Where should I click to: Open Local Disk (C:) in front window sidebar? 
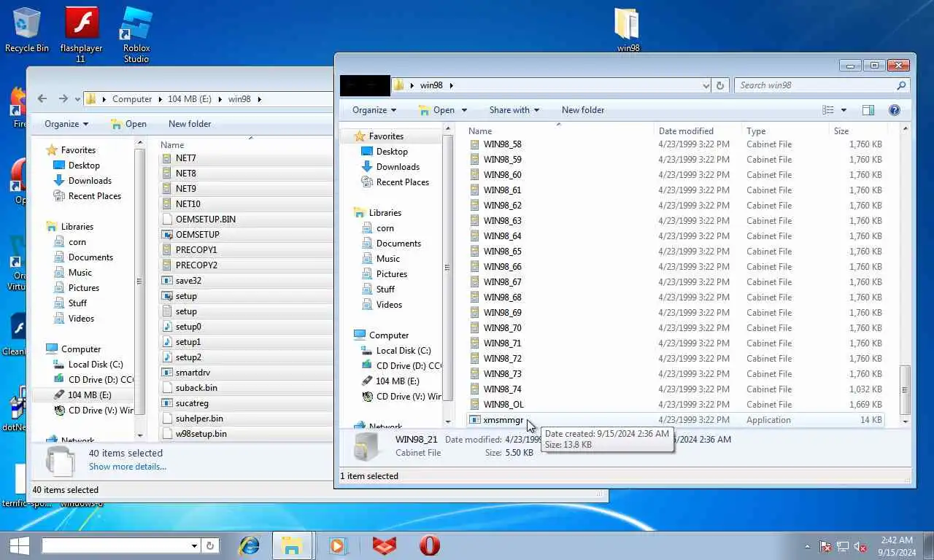coord(404,351)
